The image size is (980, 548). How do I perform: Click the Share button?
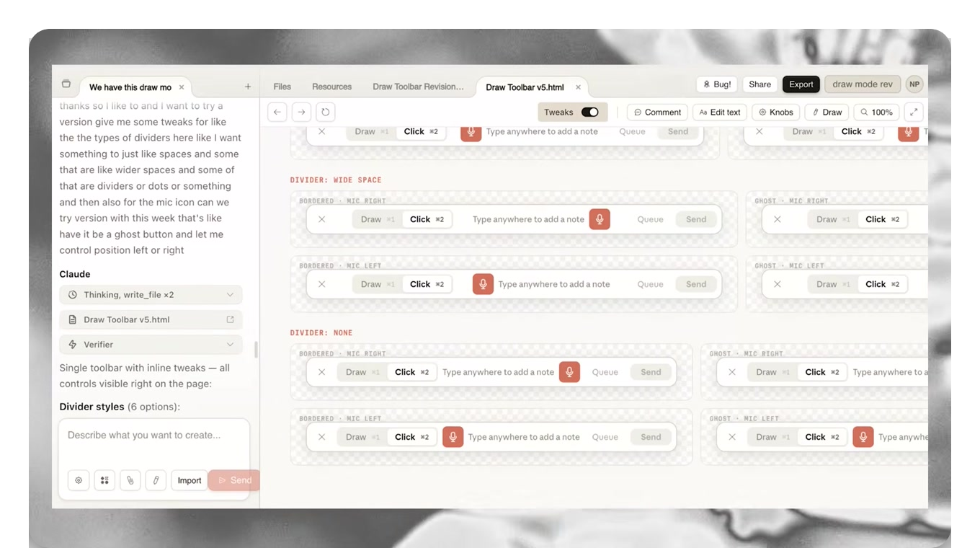pos(760,84)
